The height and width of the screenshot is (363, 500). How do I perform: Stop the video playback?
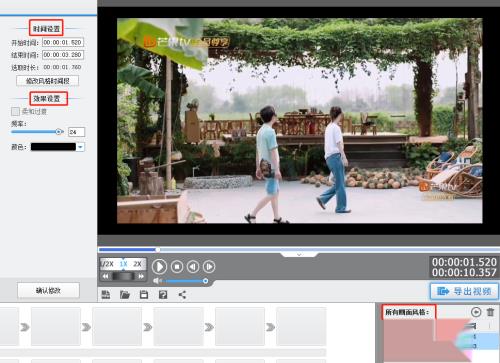coord(177,267)
